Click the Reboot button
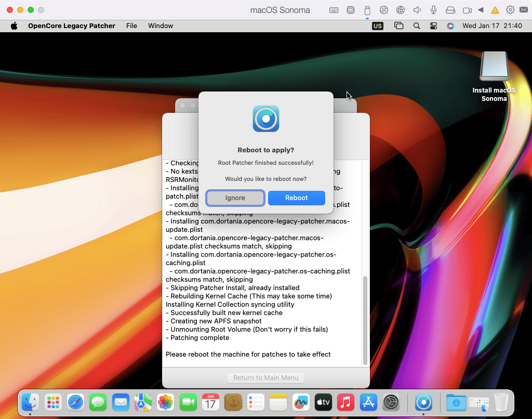 click(296, 198)
